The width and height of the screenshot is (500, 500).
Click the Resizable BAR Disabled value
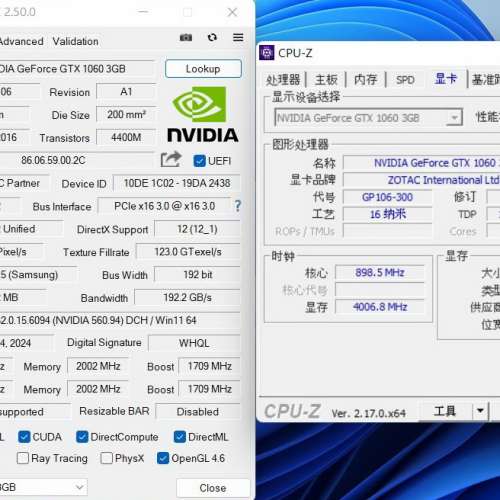(198, 412)
